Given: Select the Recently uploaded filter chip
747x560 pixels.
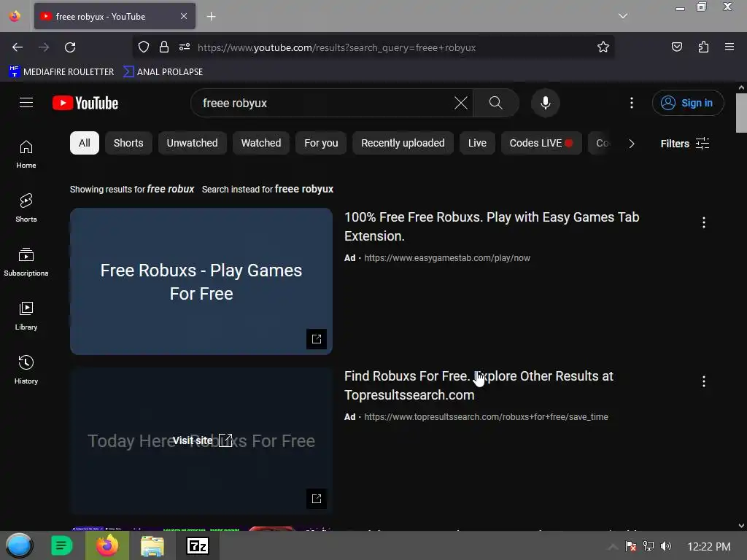Looking at the screenshot, I should [403, 143].
